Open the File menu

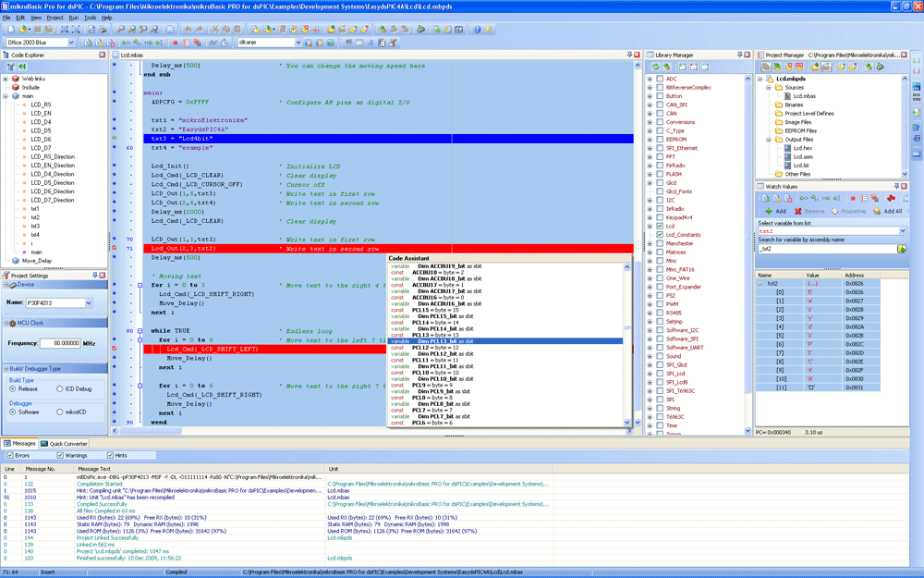pos(6,18)
